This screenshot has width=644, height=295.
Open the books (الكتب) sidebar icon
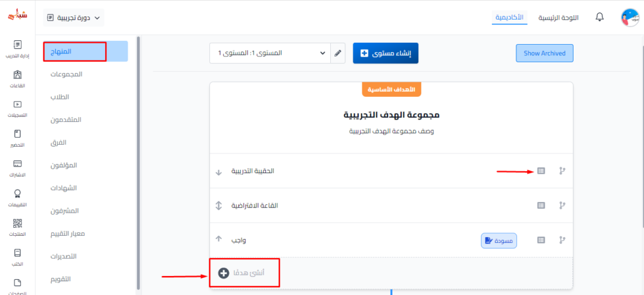coord(17,253)
